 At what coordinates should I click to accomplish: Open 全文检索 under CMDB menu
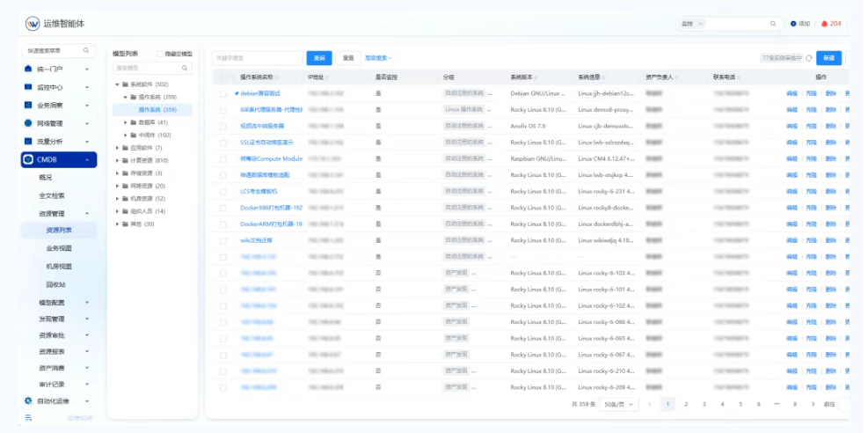(52, 195)
